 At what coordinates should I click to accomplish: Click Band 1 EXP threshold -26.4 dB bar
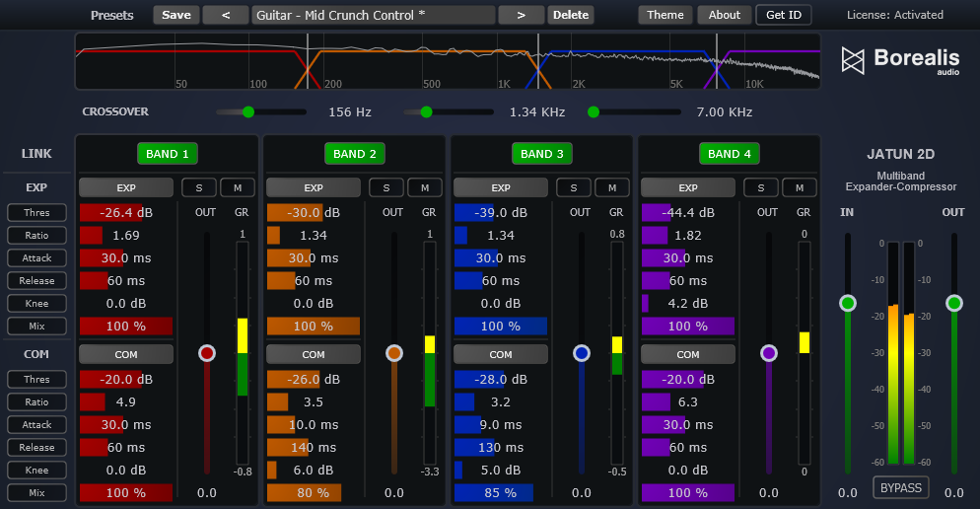[x=126, y=213]
